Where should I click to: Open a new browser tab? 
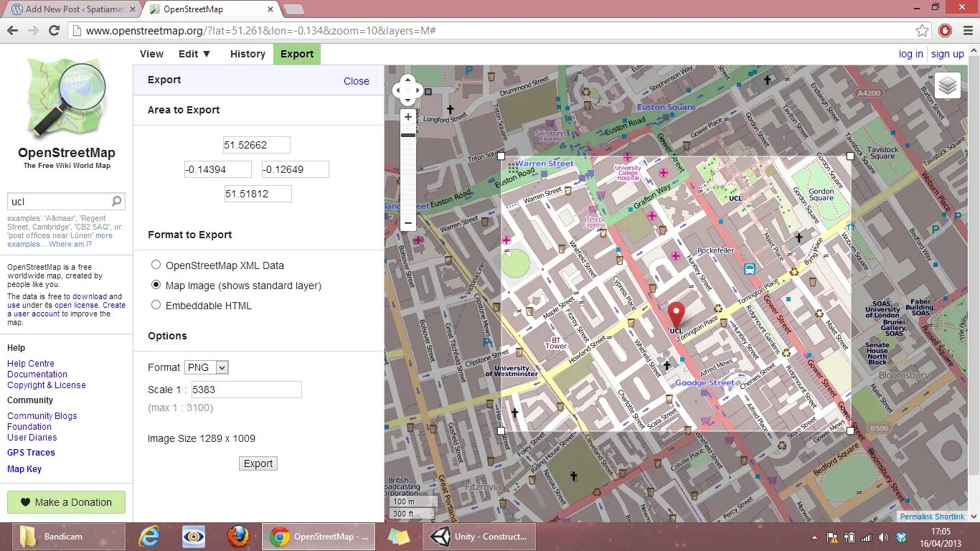[293, 9]
